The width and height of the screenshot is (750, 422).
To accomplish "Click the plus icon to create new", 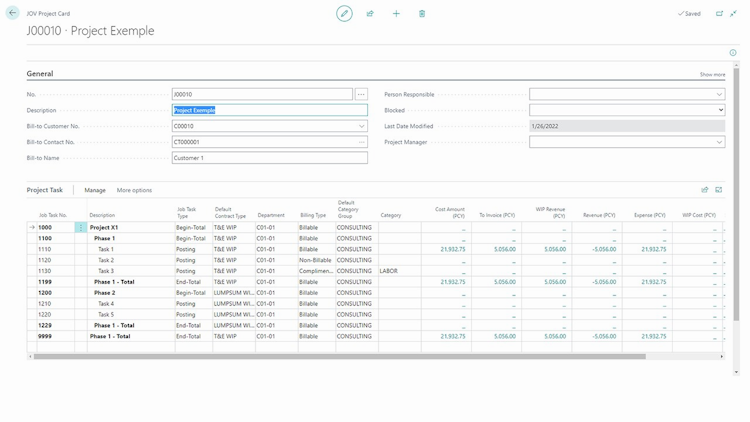I will pyautogui.click(x=396, y=13).
